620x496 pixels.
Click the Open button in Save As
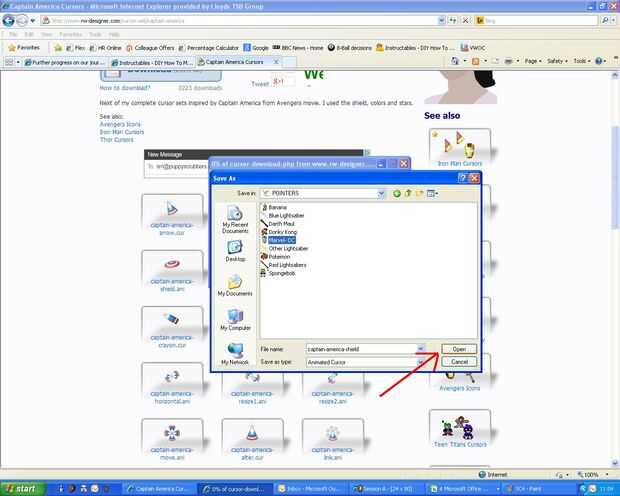click(459, 349)
